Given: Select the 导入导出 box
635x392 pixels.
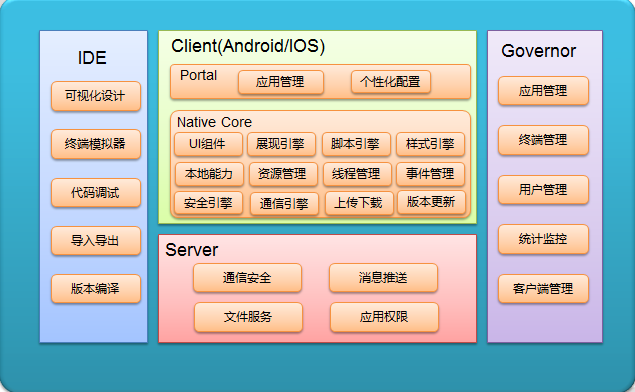Looking at the screenshot, I should tap(96, 241).
